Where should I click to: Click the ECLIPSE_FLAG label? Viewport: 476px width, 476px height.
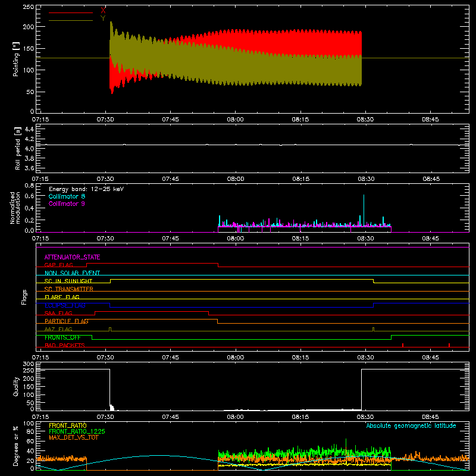tap(65, 305)
